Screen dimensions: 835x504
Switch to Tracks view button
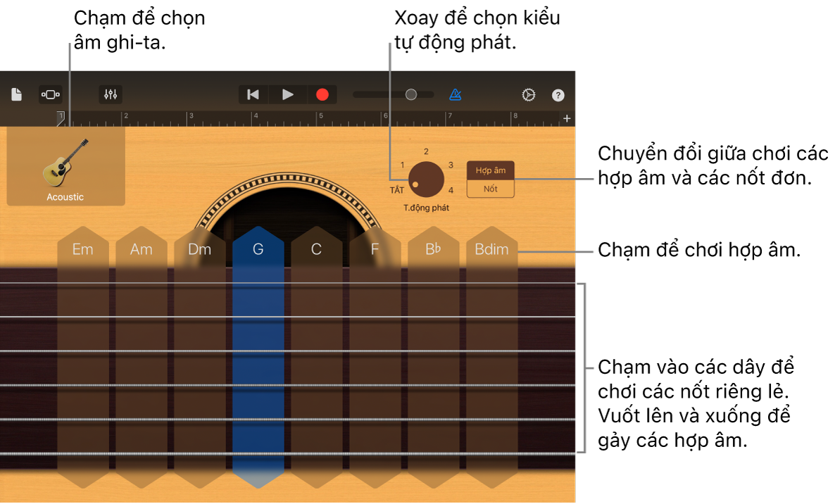pos(51,94)
